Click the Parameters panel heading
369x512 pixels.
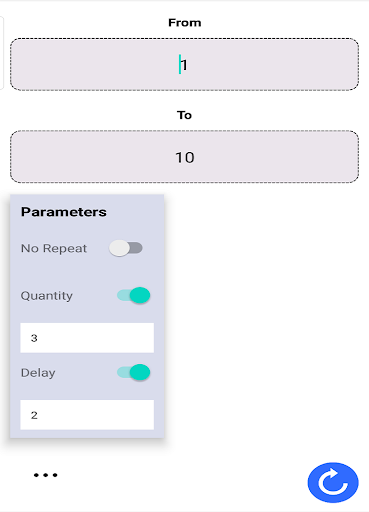click(64, 212)
